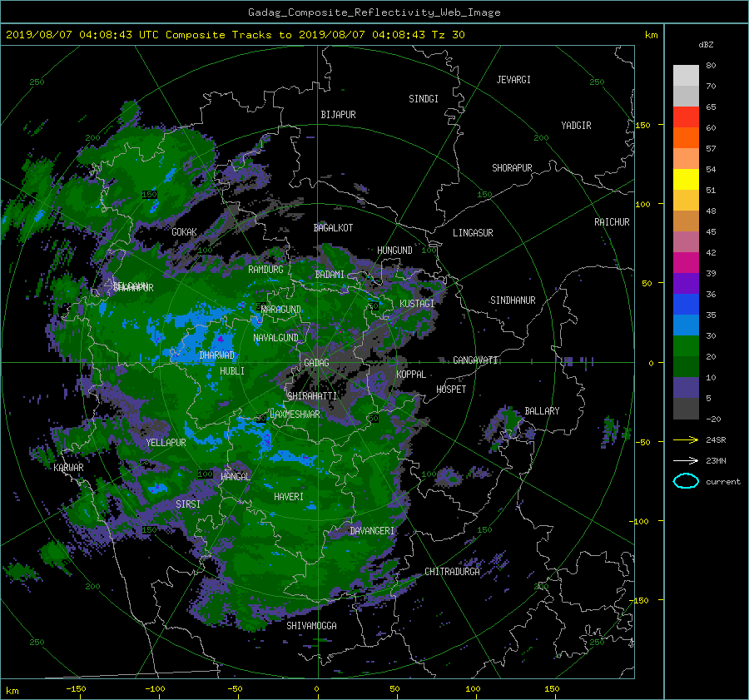
Task: Click the RAMDURG label
Action: 265,270
